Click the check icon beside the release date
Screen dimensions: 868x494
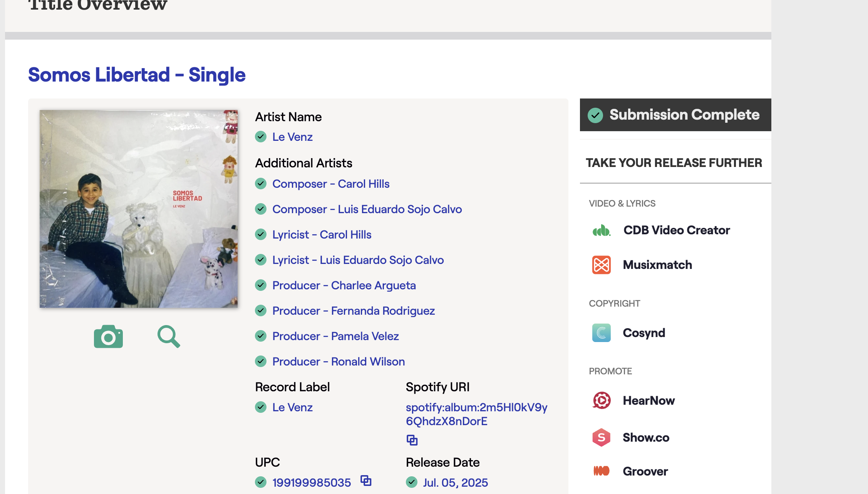coord(412,482)
